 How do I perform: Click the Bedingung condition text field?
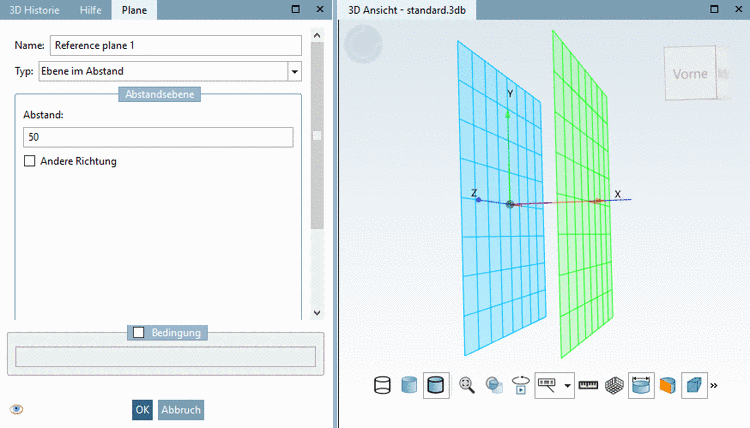click(165, 357)
